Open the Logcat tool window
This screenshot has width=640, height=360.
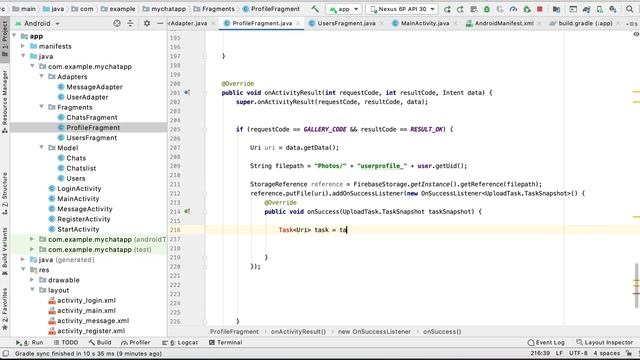(180, 342)
